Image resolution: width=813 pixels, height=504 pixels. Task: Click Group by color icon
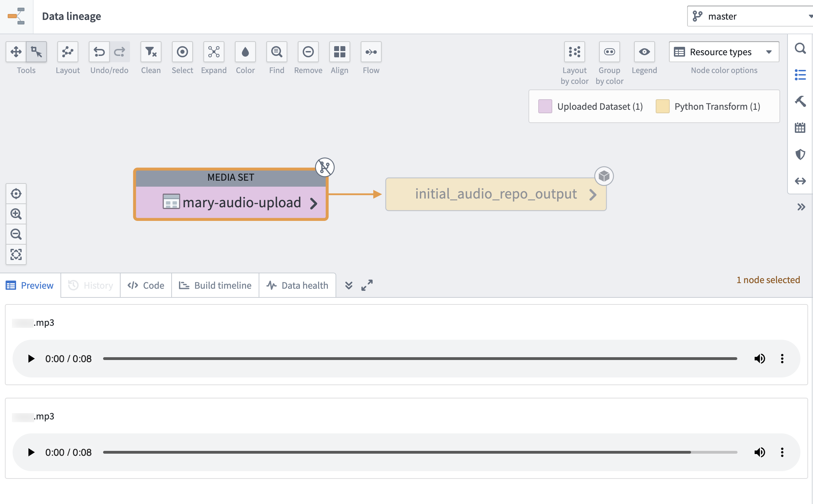click(x=610, y=52)
